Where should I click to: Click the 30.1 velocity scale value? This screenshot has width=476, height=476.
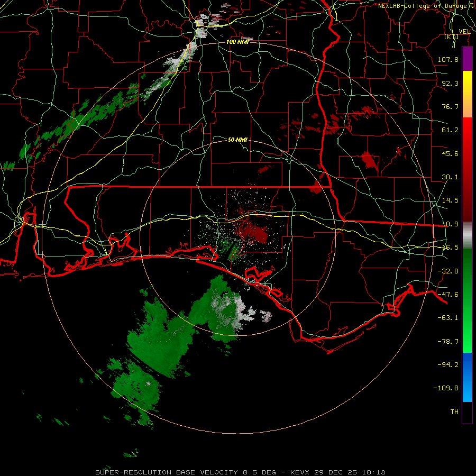coord(450,177)
